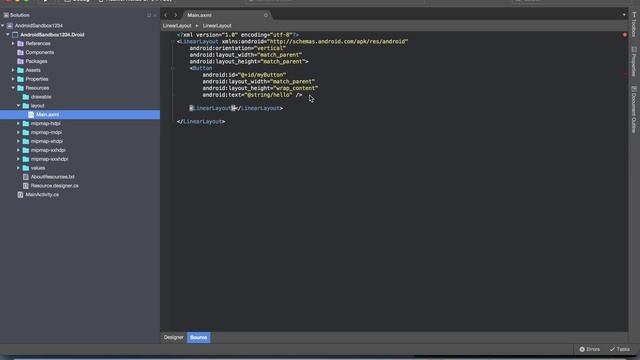Select the layout folder label

(x=38, y=106)
